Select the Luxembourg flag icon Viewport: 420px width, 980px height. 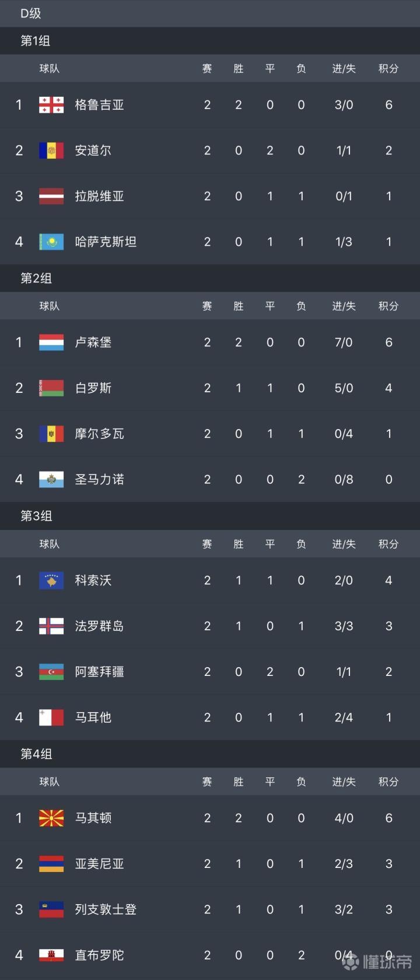(x=51, y=343)
